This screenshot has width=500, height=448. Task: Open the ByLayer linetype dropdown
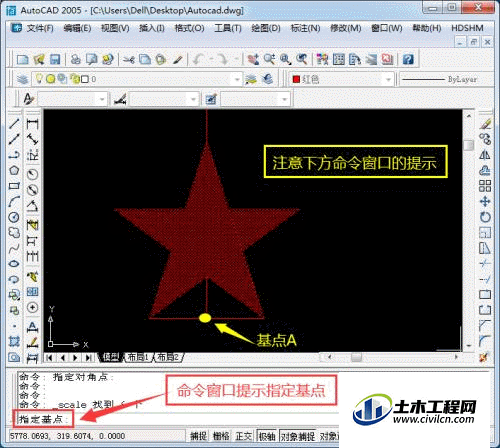point(447,79)
